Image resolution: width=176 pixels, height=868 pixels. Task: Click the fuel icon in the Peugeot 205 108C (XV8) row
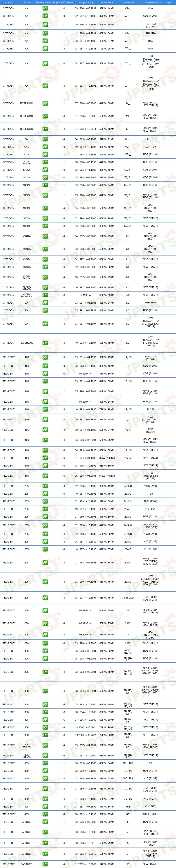click(45, 486)
